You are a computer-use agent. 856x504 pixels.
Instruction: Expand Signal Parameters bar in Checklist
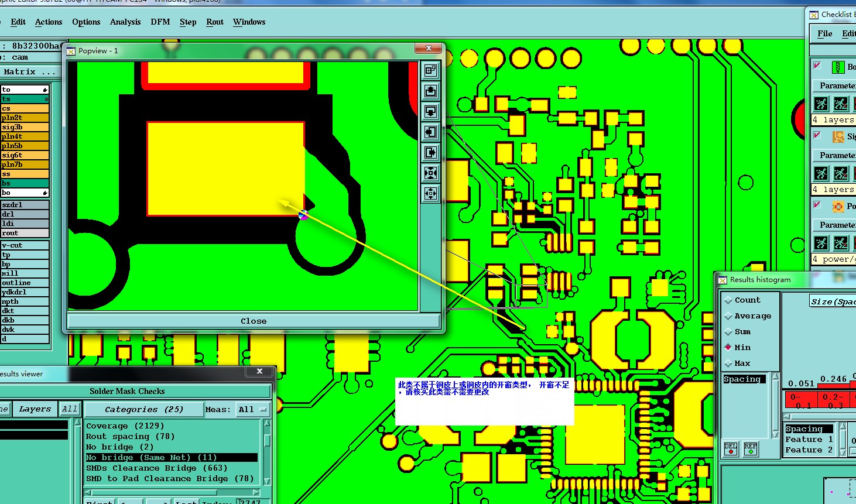coord(834,155)
